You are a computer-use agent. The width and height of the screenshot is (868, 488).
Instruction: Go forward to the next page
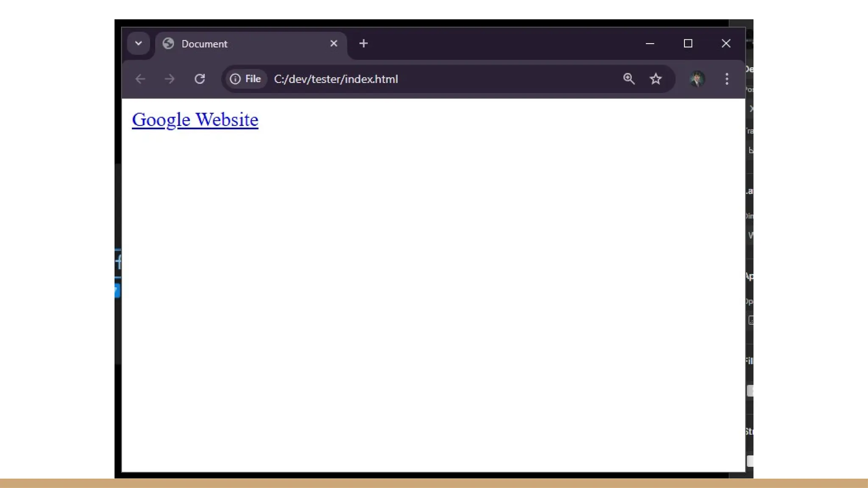170,79
